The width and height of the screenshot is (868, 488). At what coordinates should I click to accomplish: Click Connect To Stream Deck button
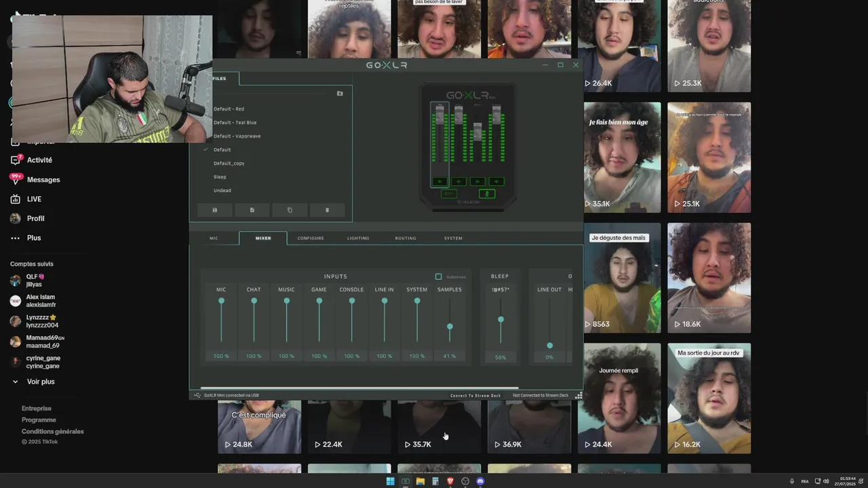475,395
